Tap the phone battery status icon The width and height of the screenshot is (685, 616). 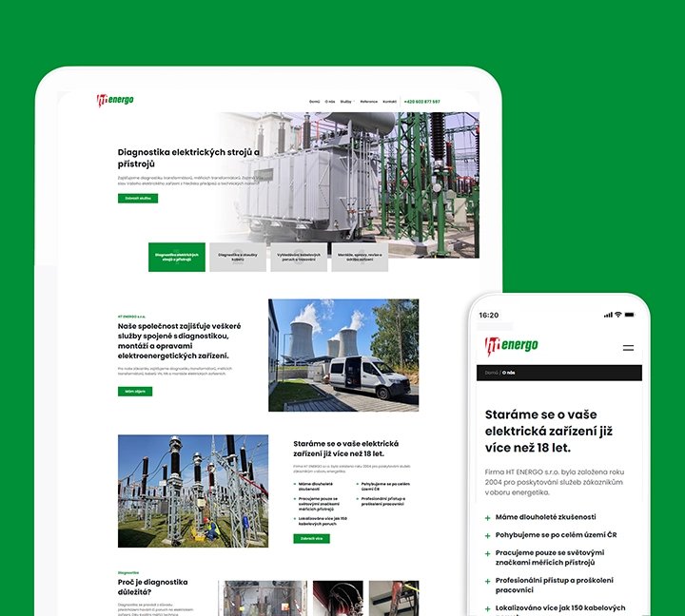coord(630,315)
